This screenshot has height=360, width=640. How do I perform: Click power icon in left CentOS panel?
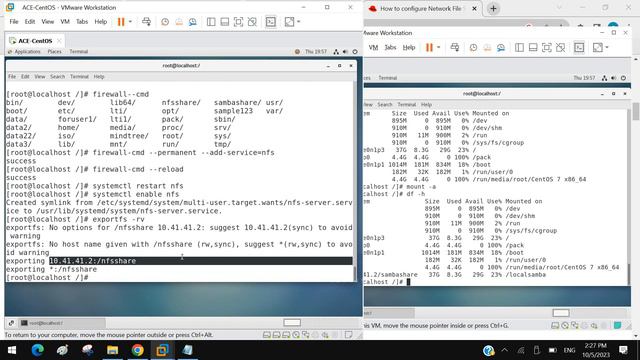pos(355,51)
